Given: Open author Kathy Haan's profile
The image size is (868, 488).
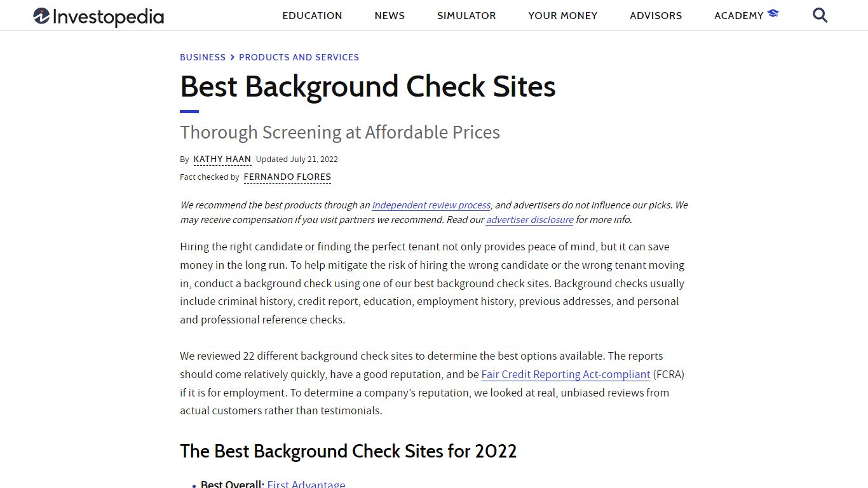Looking at the screenshot, I should (x=222, y=159).
